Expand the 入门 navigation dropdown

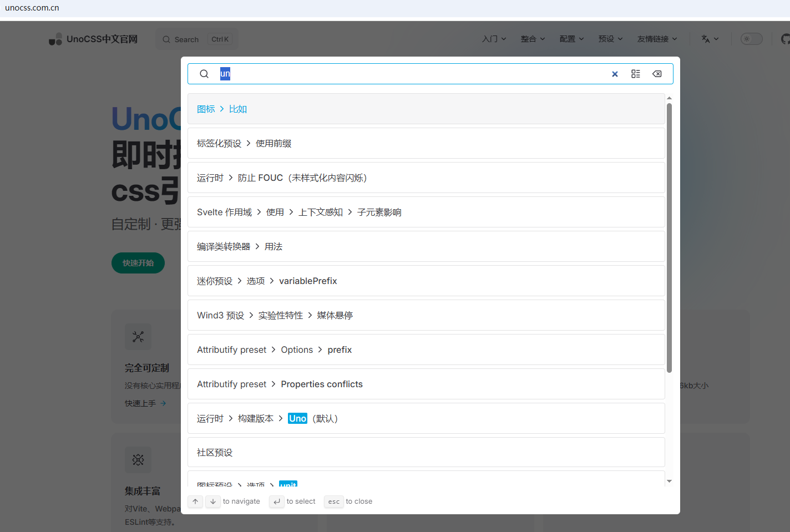[494, 39]
